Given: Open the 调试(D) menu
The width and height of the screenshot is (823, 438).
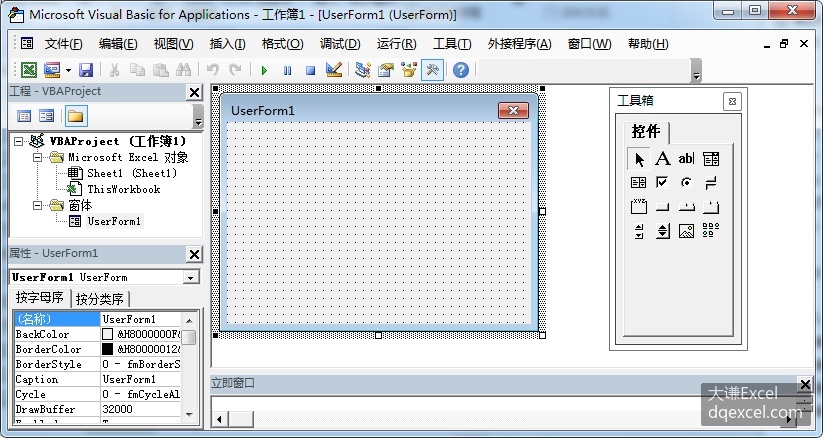Looking at the screenshot, I should 340,44.
